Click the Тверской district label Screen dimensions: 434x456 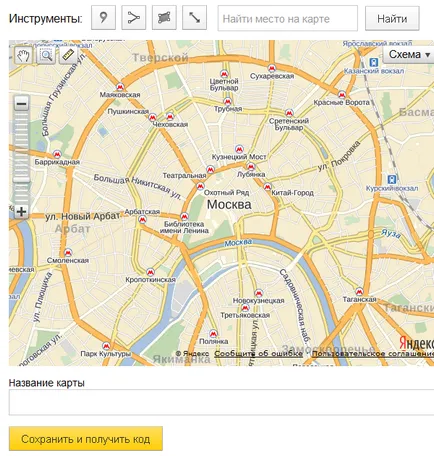pyautogui.click(x=160, y=58)
